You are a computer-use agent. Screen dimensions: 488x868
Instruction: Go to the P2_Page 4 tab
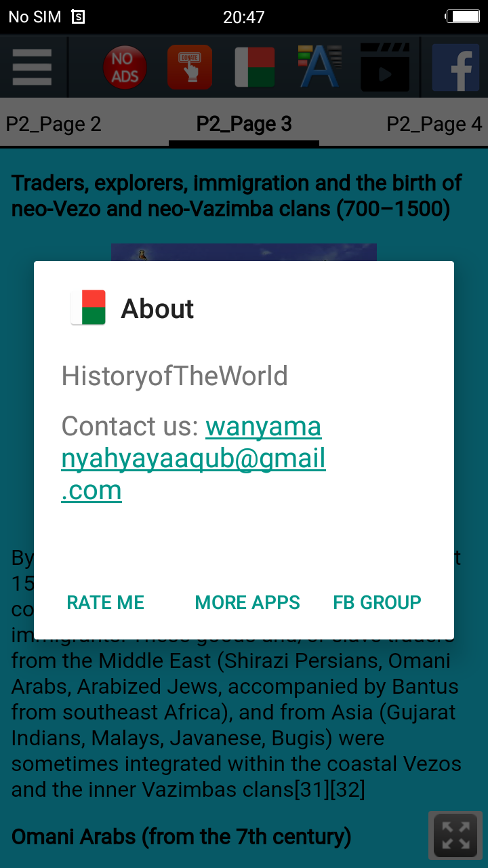[x=434, y=124]
